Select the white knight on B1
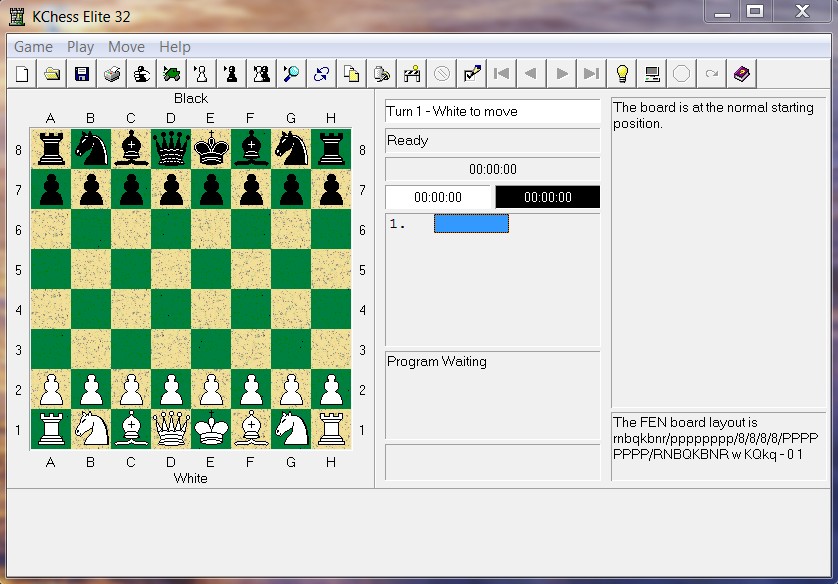The width and height of the screenshot is (838, 584). 91,429
